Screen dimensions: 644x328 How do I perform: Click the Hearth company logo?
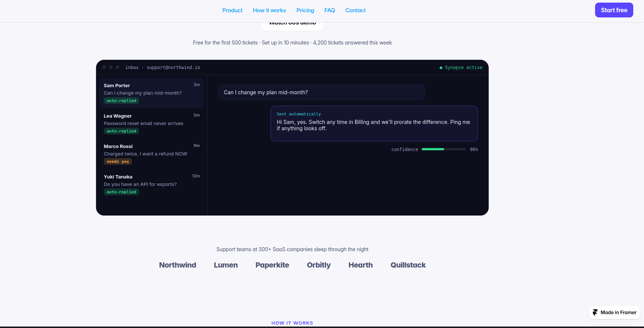(361, 265)
